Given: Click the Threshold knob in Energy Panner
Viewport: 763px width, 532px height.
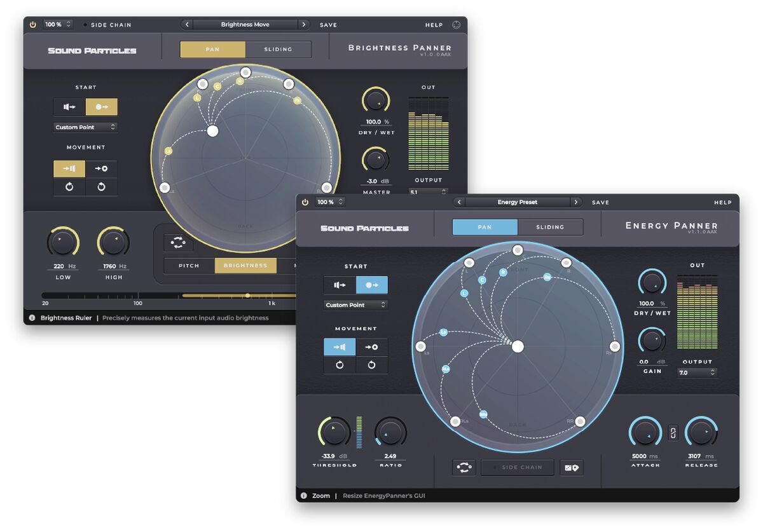Looking at the screenshot, I should coord(334,432).
